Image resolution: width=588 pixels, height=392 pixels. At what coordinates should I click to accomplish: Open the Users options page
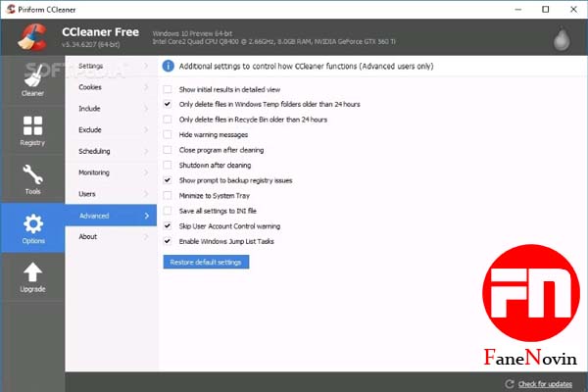click(111, 194)
